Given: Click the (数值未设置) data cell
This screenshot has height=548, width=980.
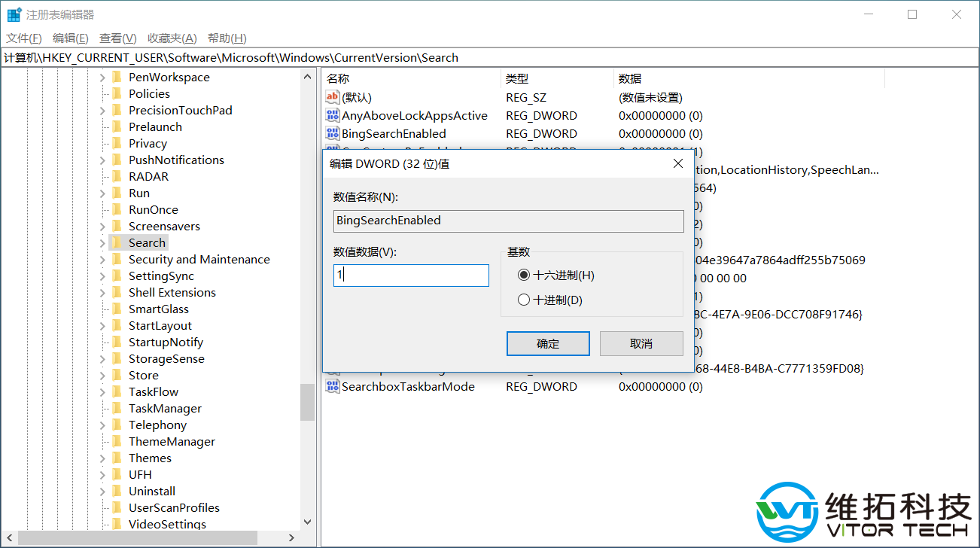Looking at the screenshot, I should point(650,97).
